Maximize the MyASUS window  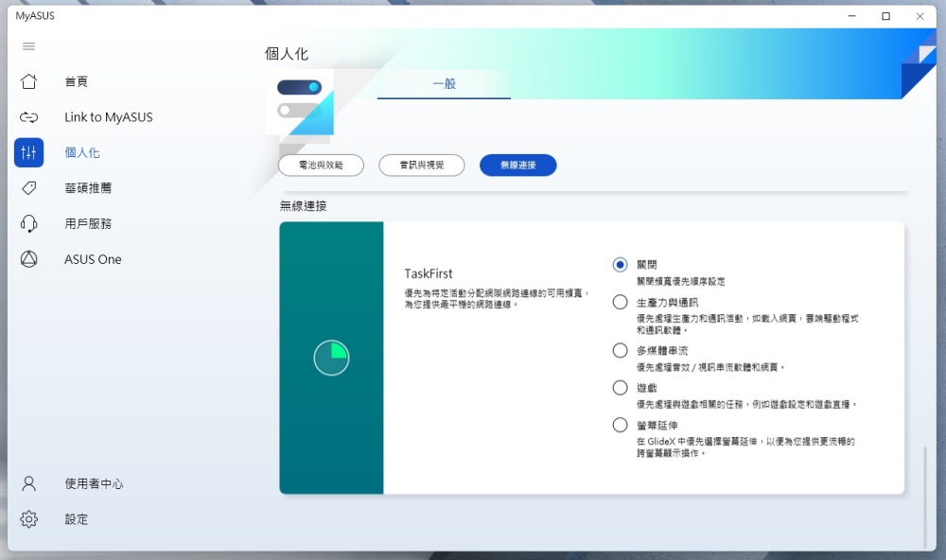tap(885, 16)
